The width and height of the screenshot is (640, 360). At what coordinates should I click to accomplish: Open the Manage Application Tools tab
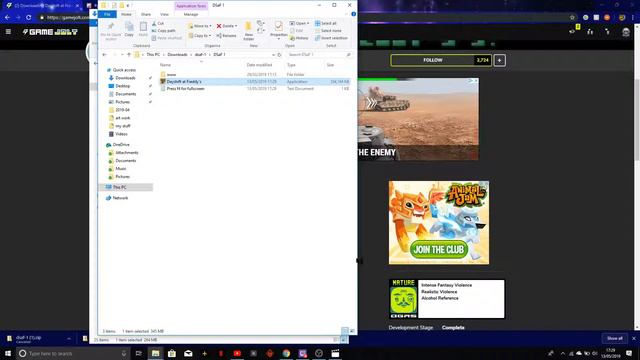[x=191, y=14]
